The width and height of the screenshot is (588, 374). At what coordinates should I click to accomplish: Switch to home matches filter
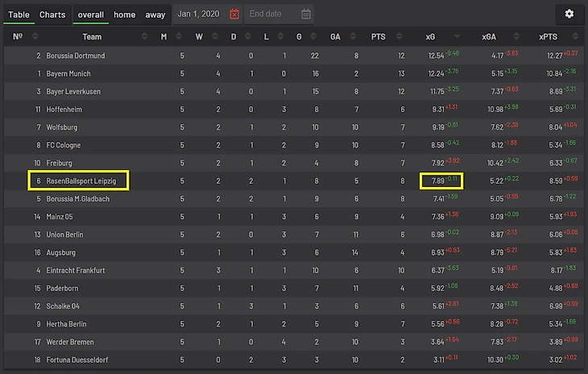[124, 15]
